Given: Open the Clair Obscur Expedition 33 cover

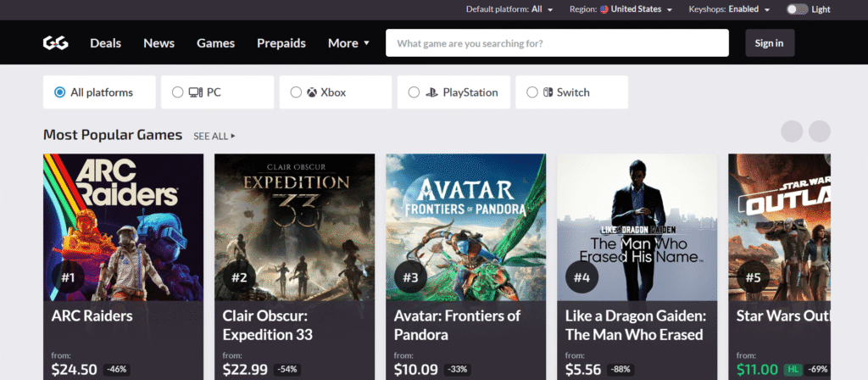Looking at the screenshot, I should point(294,227).
